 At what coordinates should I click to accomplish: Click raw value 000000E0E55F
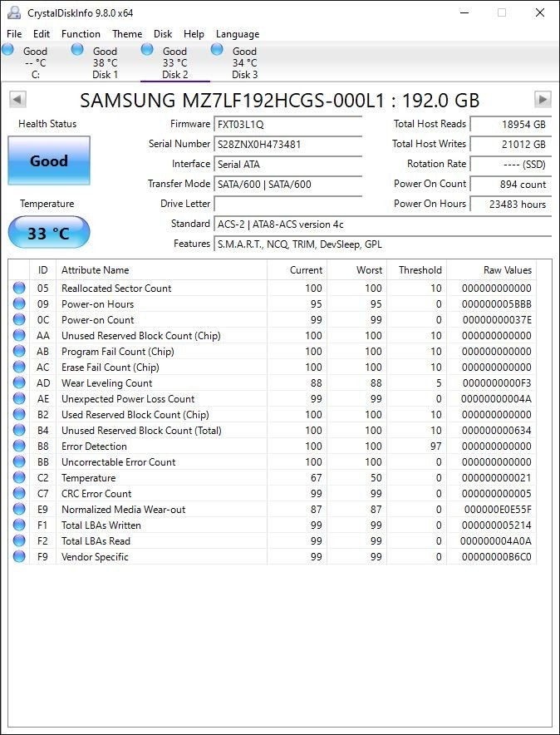[498, 509]
